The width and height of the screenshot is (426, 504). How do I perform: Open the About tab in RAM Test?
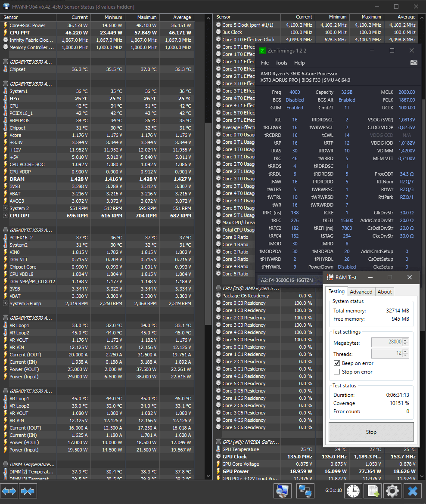pos(385,291)
